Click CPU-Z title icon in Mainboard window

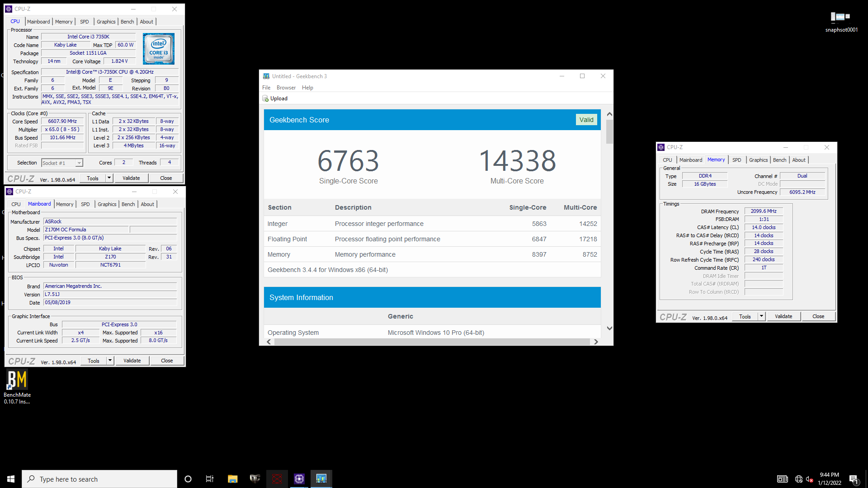point(9,192)
